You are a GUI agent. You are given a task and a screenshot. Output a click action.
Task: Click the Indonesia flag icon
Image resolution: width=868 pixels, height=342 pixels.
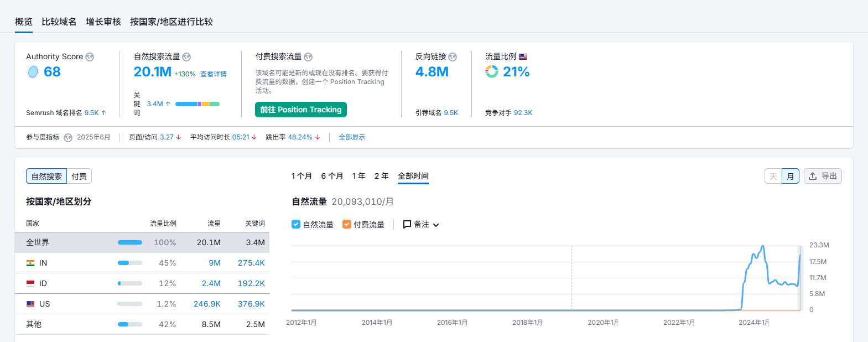point(30,284)
